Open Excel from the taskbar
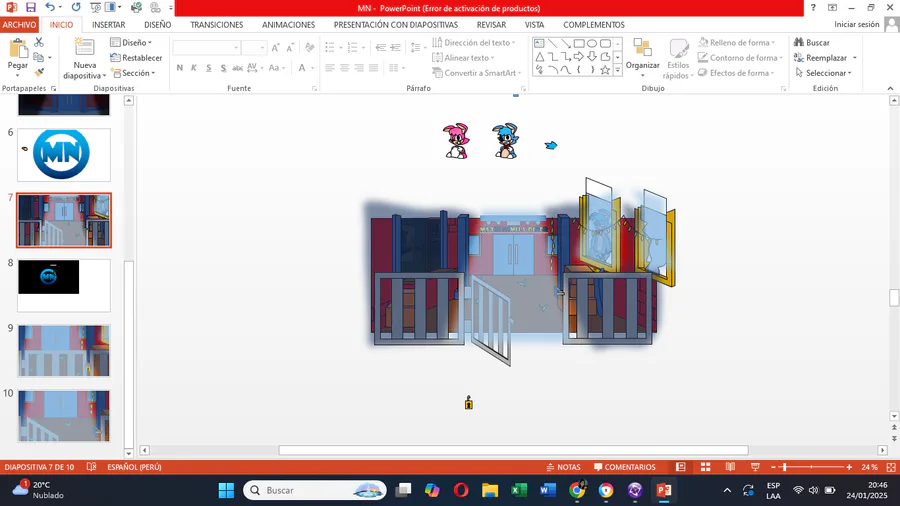900x506 pixels. (518, 490)
